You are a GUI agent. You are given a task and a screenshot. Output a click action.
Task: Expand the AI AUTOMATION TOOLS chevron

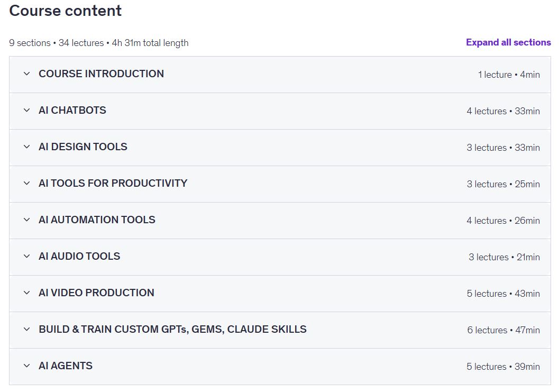click(x=27, y=220)
